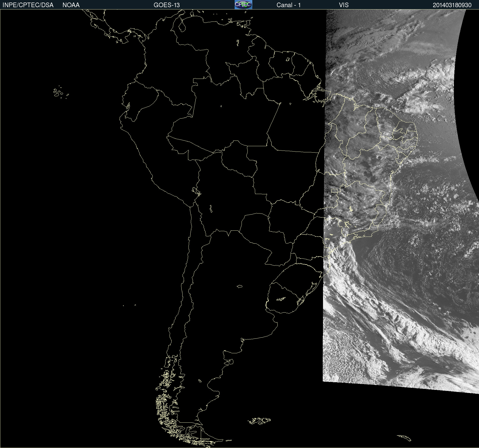Click the CPTEC logo in the header
Viewport: 479px width, 448px height.
(243, 5)
